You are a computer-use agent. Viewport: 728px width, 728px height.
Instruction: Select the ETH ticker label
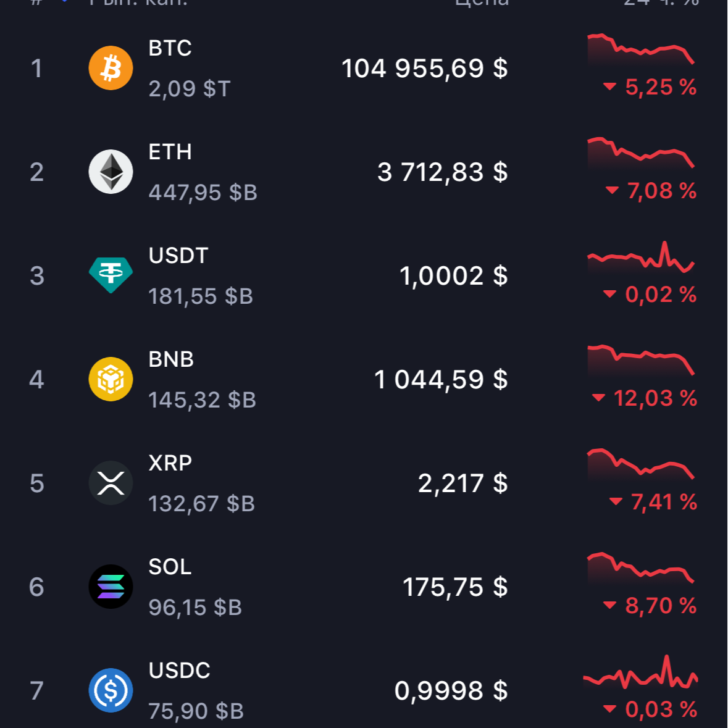[170, 152]
